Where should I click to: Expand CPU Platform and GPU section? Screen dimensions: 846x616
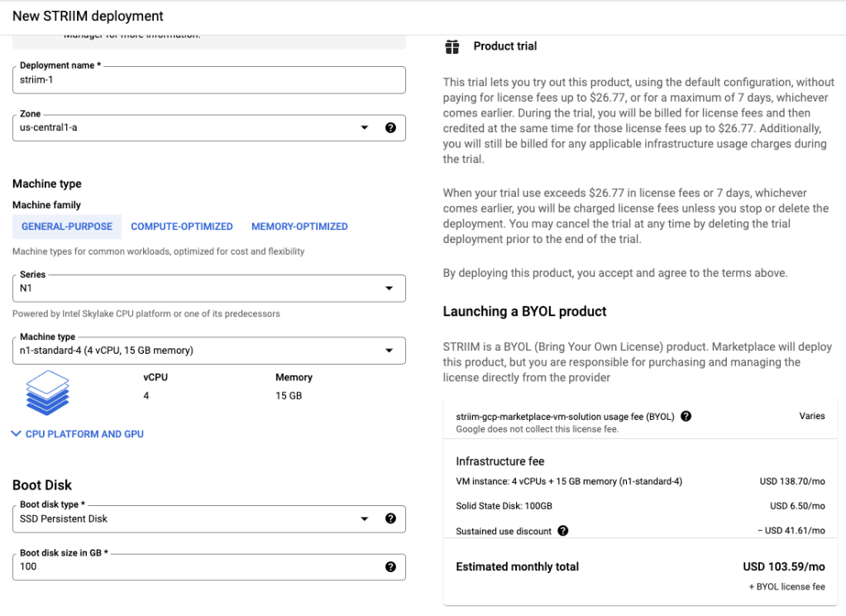click(x=78, y=434)
